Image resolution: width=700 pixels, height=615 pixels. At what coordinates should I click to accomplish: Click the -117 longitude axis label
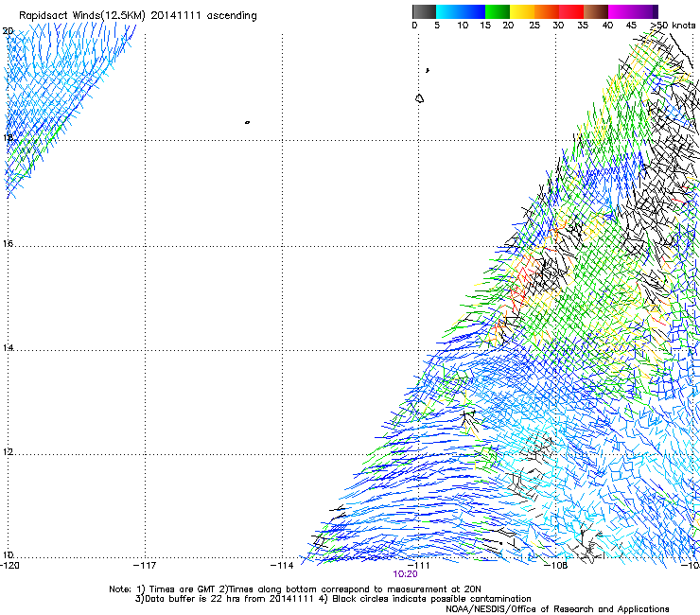pos(145,566)
